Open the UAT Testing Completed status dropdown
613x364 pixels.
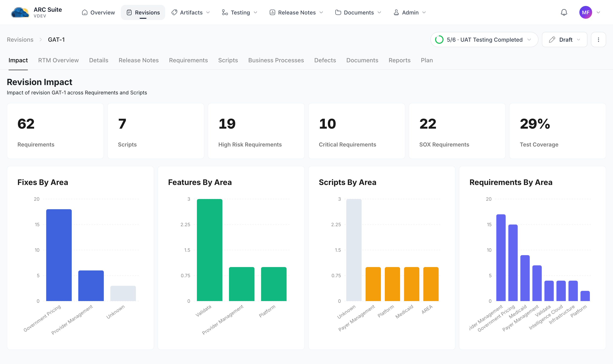(484, 40)
